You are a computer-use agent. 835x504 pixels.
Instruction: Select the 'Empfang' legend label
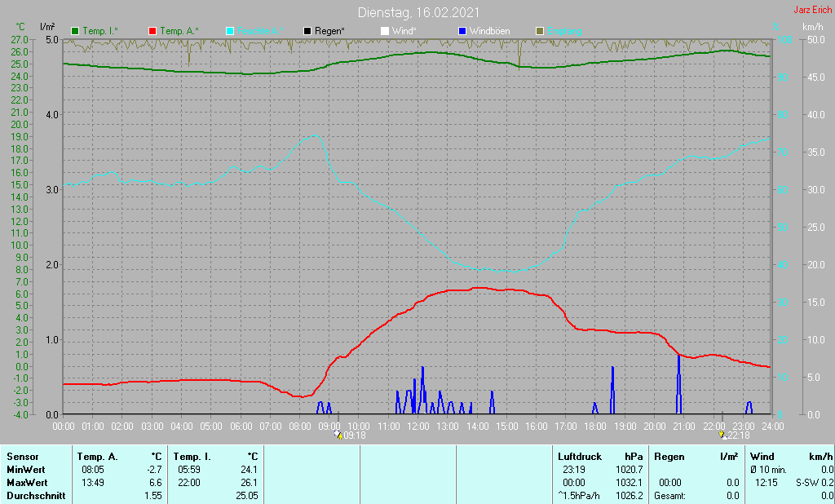(x=564, y=32)
